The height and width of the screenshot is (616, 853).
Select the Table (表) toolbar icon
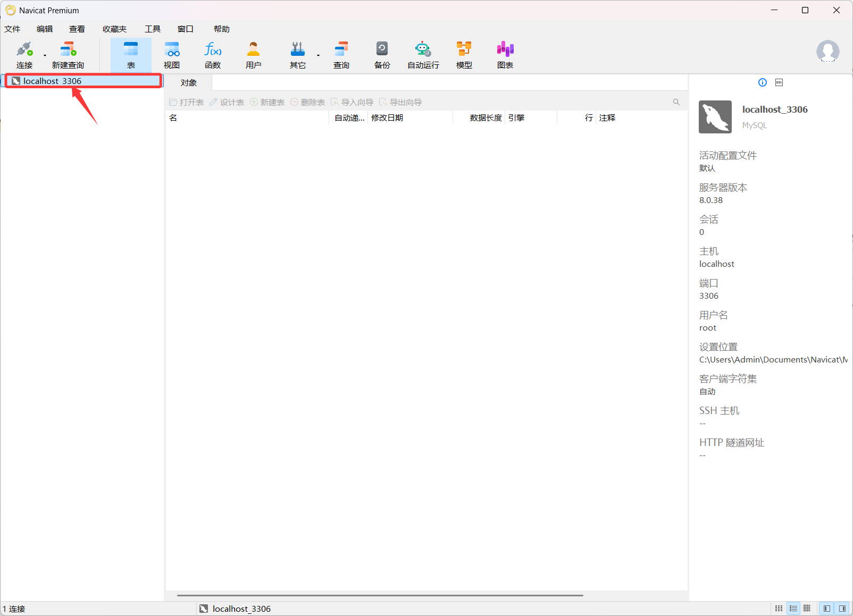point(131,55)
